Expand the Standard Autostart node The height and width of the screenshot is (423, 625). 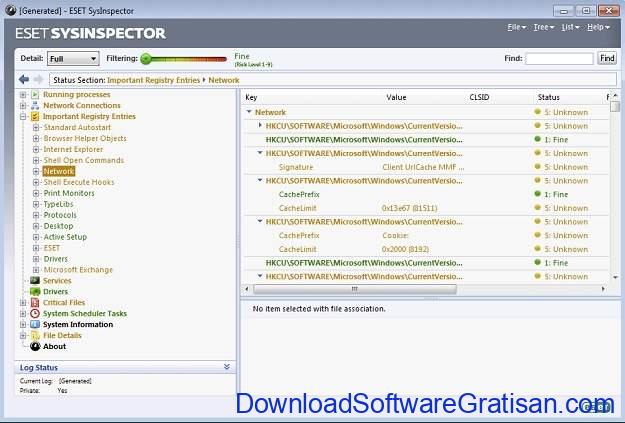[36, 128]
